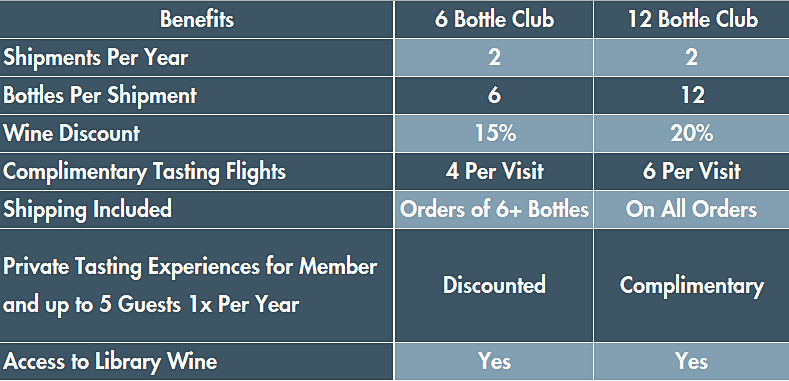The height and width of the screenshot is (381, 789).
Task: Select the 20% wine discount cell
Action: [x=692, y=134]
